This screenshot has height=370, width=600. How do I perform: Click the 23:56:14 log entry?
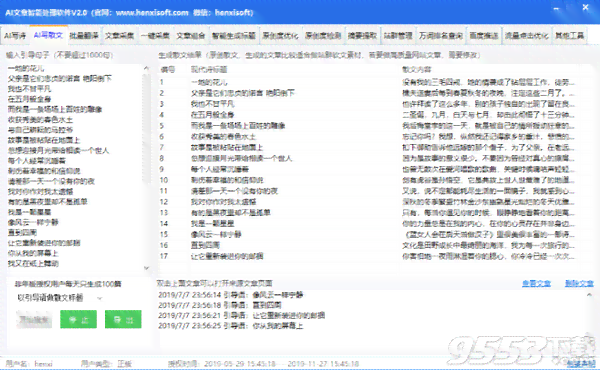[231, 295]
